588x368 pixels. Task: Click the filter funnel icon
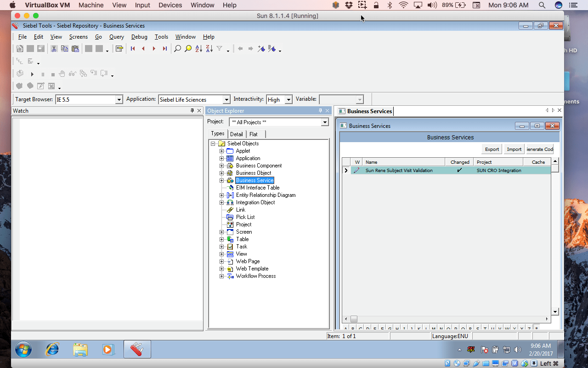coord(220,49)
